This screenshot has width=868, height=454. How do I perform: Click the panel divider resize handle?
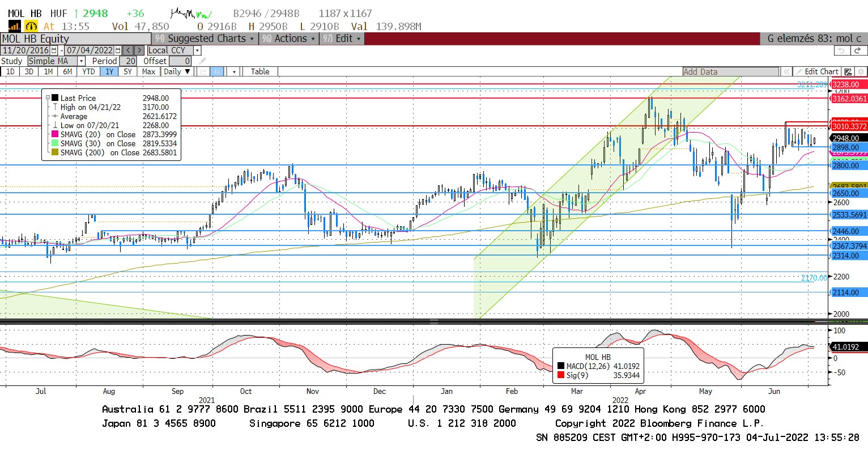pyautogui.click(x=434, y=322)
